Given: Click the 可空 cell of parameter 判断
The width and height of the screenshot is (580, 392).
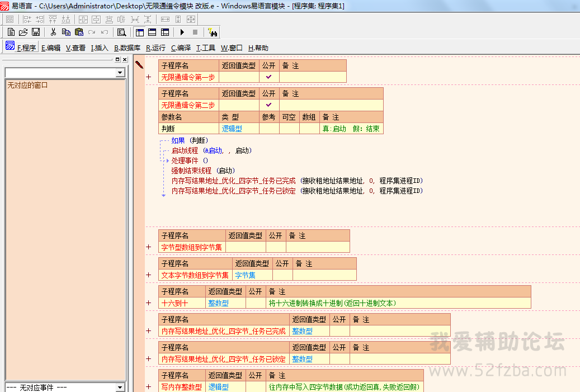Looking at the screenshot, I should pos(289,128).
